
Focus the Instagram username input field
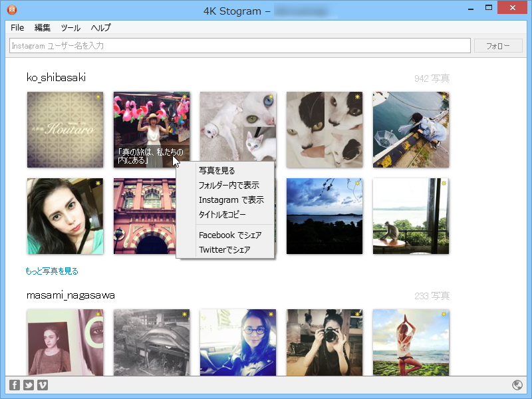click(240, 46)
